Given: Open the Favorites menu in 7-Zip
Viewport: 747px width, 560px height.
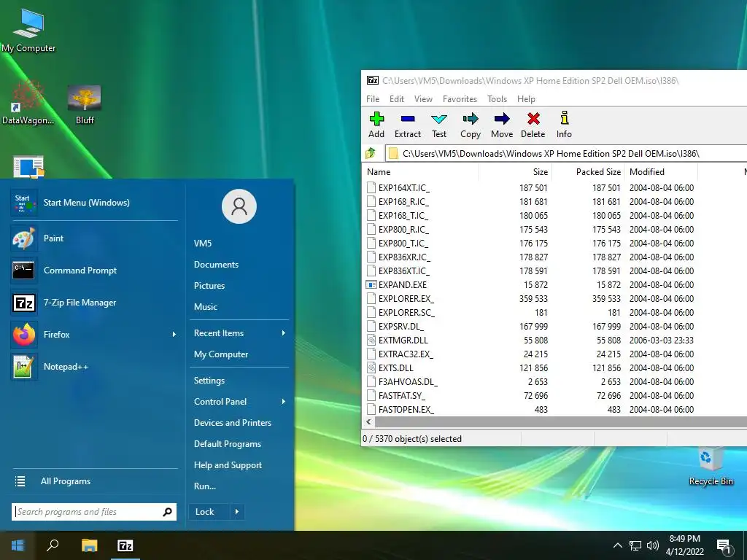Looking at the screenshot, I should pyautogui.click(x=460, y=99).
